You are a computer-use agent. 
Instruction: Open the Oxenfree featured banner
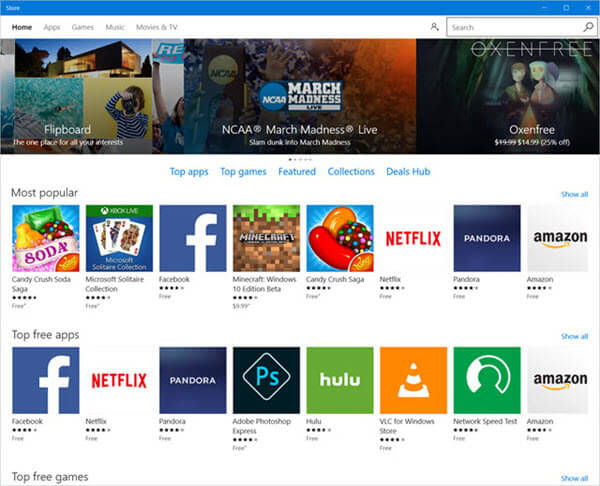[x=508, y=96]
